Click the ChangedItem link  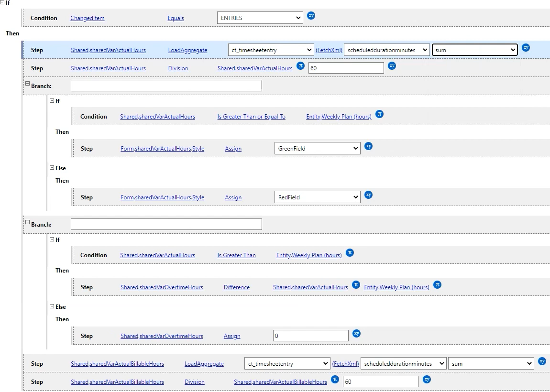click(x=88, y=18)
